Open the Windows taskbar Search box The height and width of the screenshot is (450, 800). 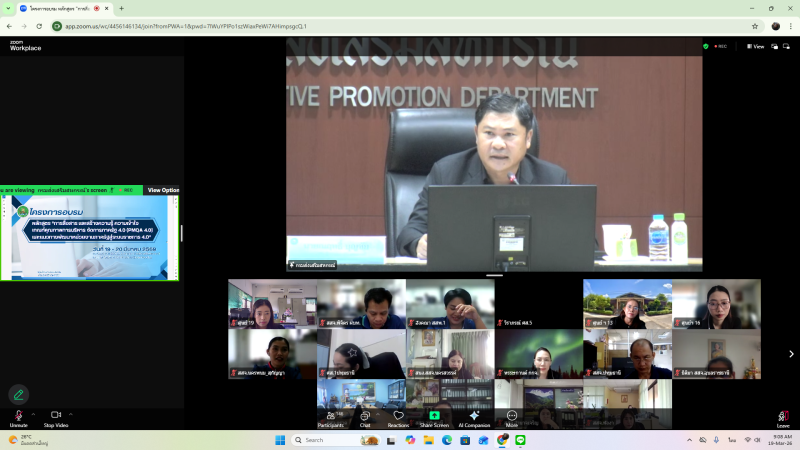[x=328, y=440]
